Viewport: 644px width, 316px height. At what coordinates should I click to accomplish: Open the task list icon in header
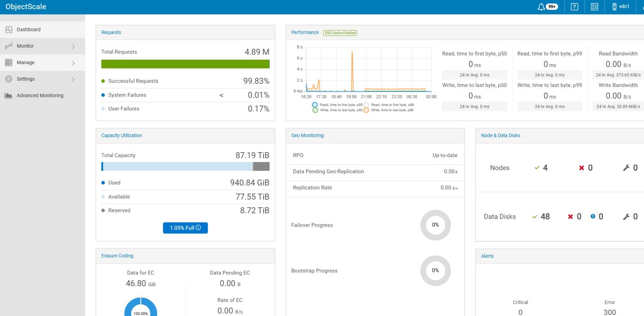[x=594, y=7]
